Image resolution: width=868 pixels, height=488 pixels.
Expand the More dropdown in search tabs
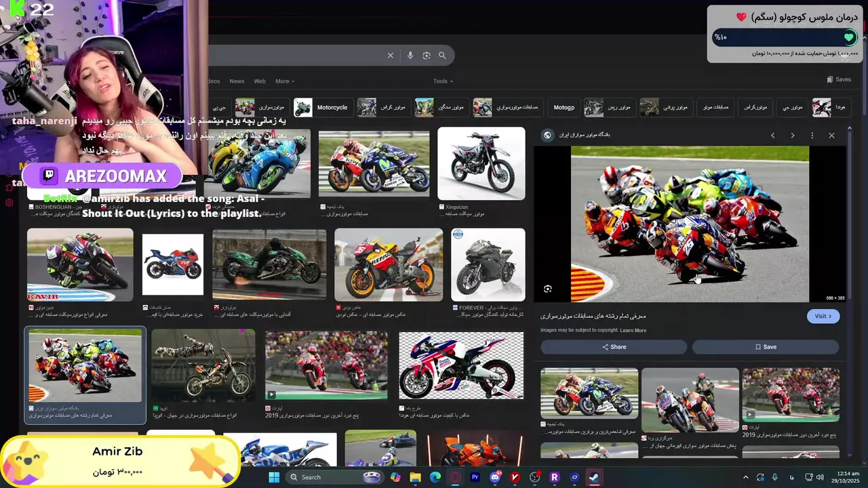click(x=284, y=81)
